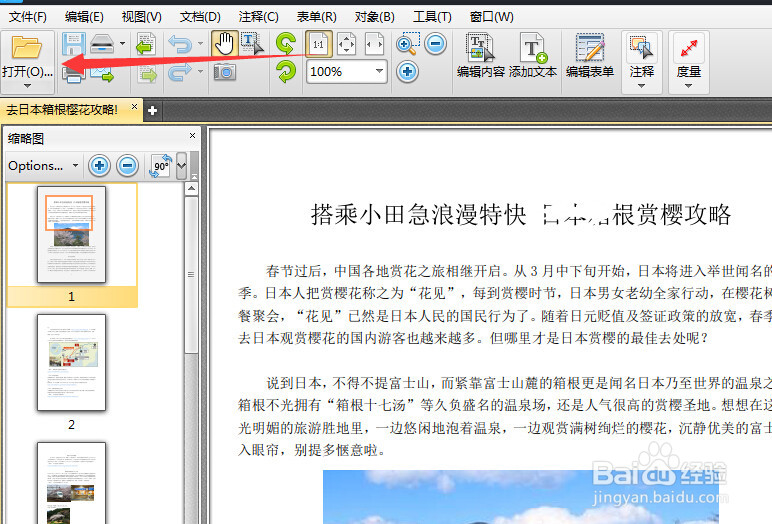Open the 文档(D) menu

tap(200, 17)
